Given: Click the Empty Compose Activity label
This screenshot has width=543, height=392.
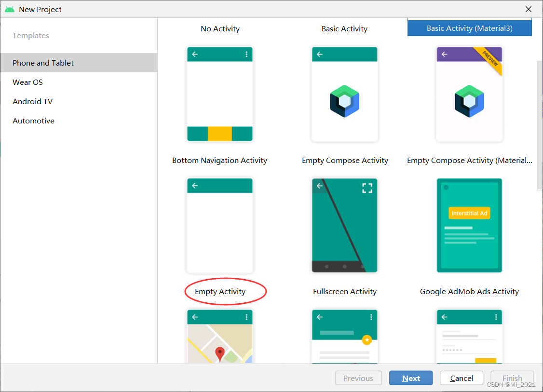Looking at the screenshot, I should click(345, 161).
